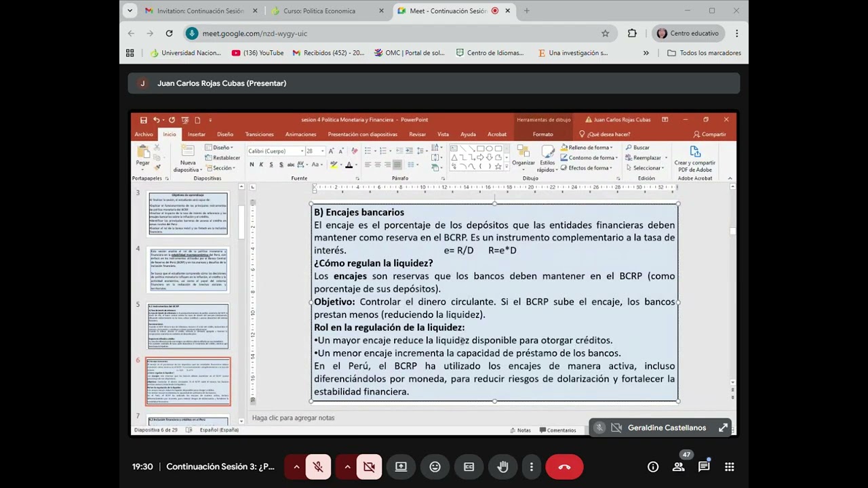Switch to the Animaciones ribbon tab
The height and width of the screenshot is (488, 868).
point(300,134)
